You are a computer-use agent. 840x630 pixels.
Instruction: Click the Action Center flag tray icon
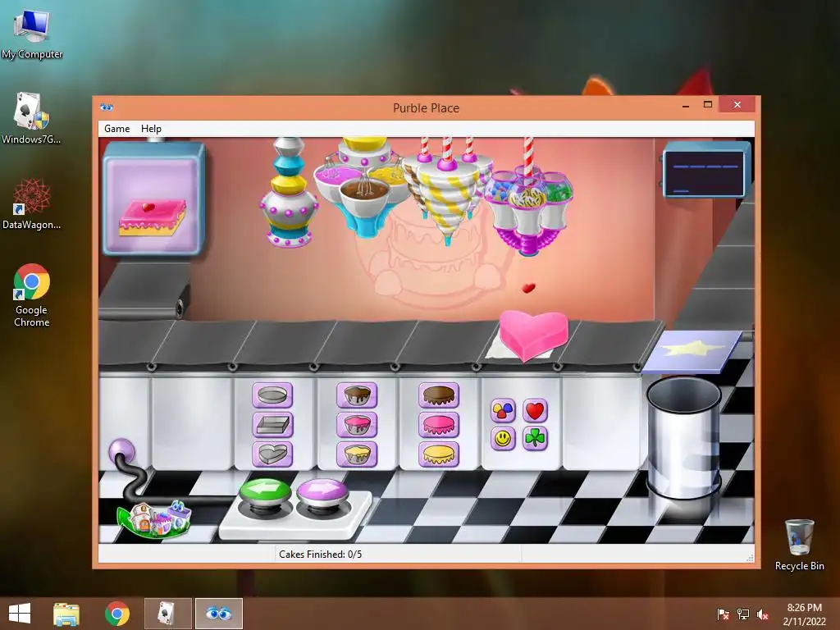[724, 614]
